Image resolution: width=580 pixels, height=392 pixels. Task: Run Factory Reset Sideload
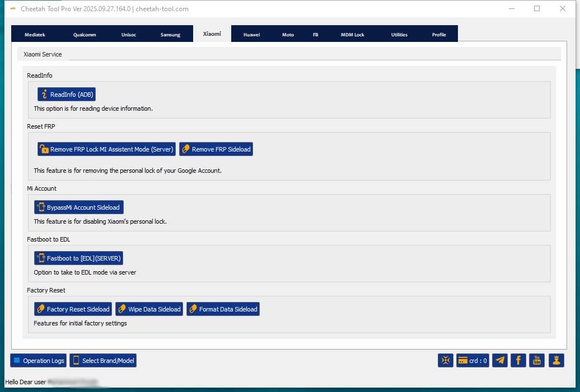(73, 309)
